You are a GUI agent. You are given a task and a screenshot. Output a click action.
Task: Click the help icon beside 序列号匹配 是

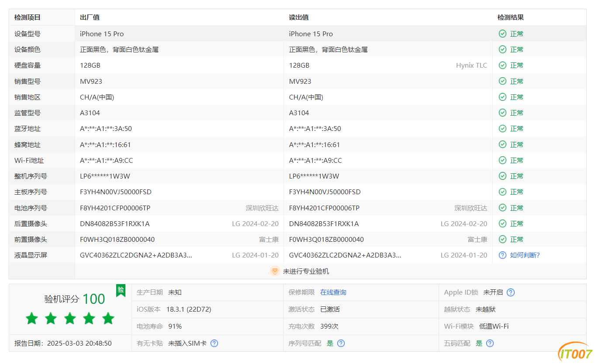341,343
